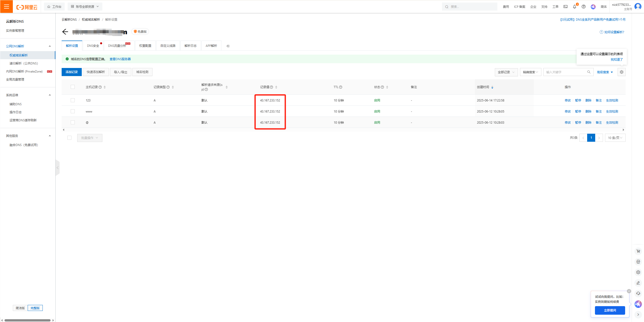Click the 添加记录 button

tap(71, 72)
